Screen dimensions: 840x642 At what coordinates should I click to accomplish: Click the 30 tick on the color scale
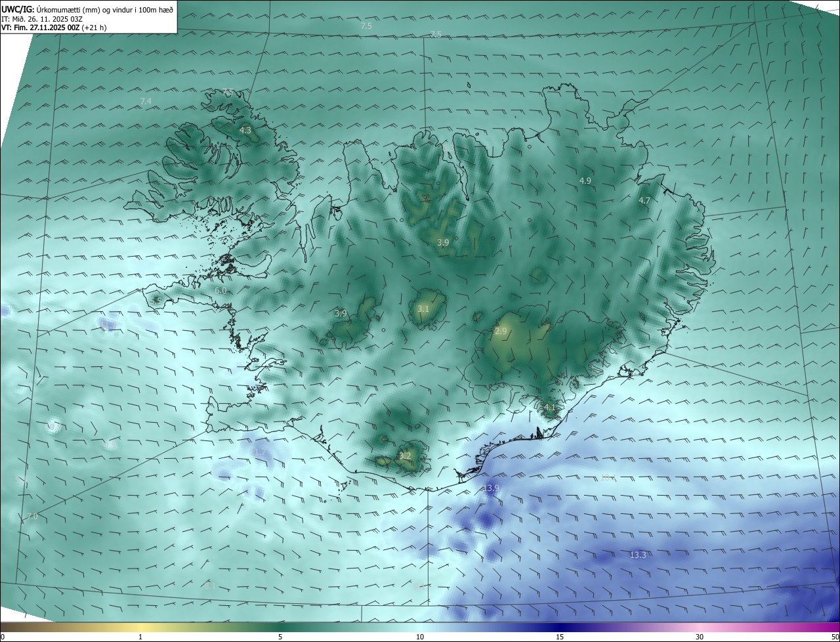(x=700, y=637)
